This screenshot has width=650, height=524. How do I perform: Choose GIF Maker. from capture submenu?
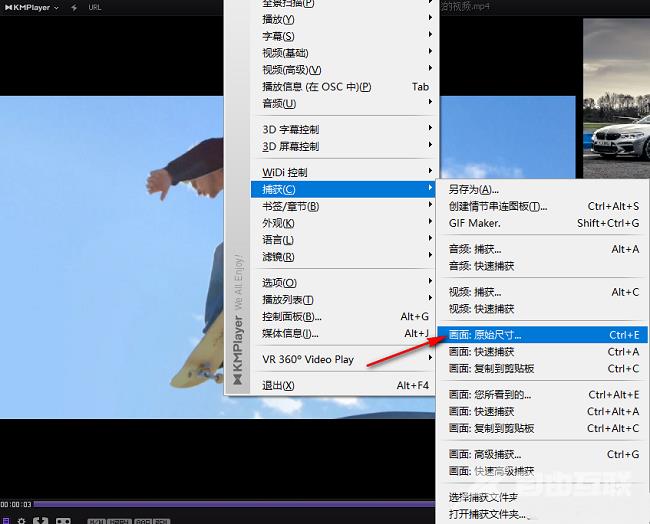coord(474,223)
